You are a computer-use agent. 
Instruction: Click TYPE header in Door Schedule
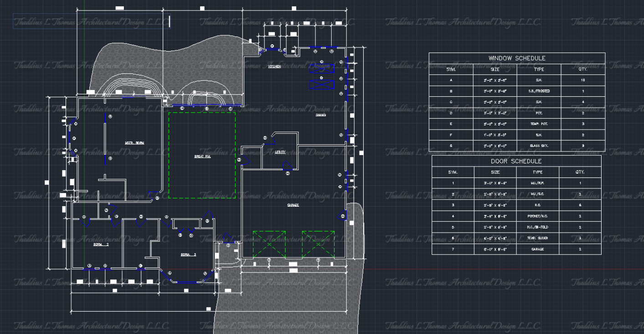tap(538, 172)
